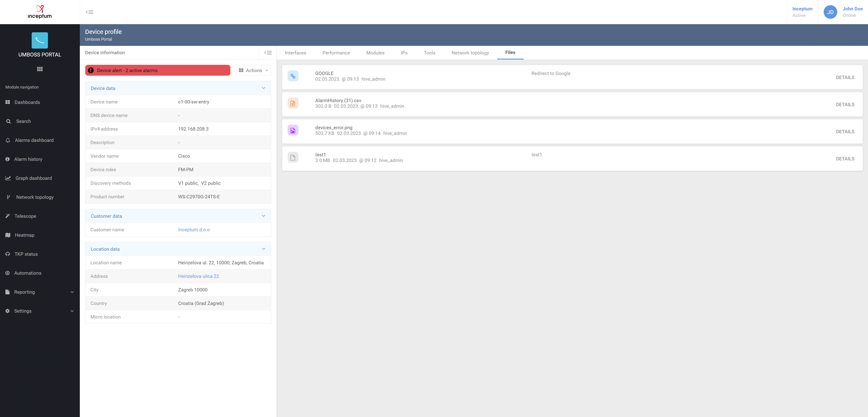Collapse the Device information panel icon

click(x=268, y=52)
